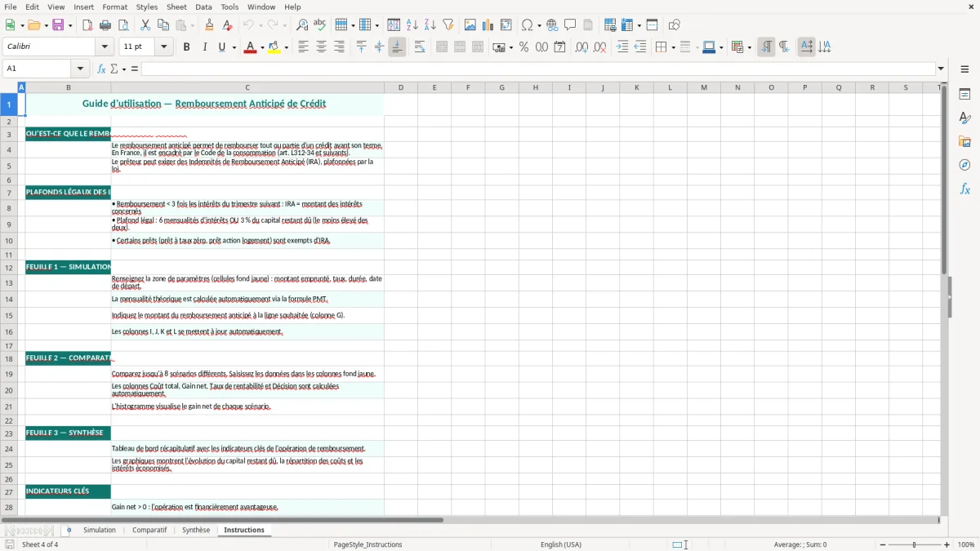Image resolution: width=980 pixels, height=551 pixels.
Task: Open the Font Color dropdown arrow
Action: (261, 47)
